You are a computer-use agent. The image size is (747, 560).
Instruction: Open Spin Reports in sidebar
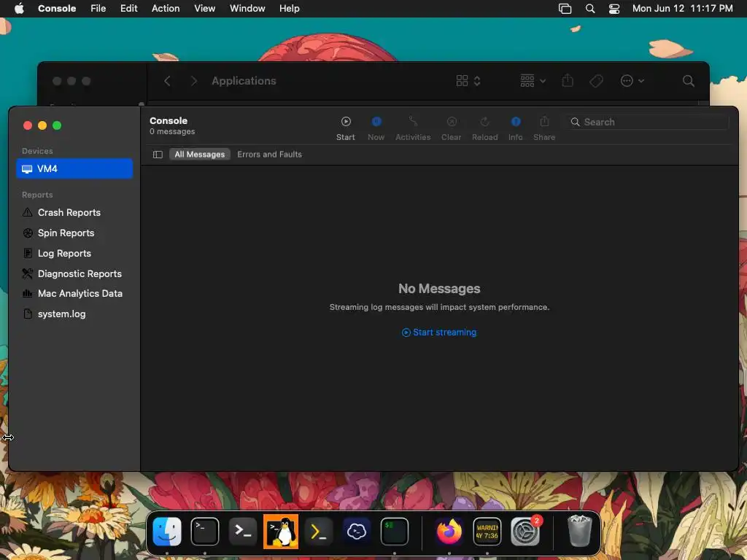(x=74, y=233)
